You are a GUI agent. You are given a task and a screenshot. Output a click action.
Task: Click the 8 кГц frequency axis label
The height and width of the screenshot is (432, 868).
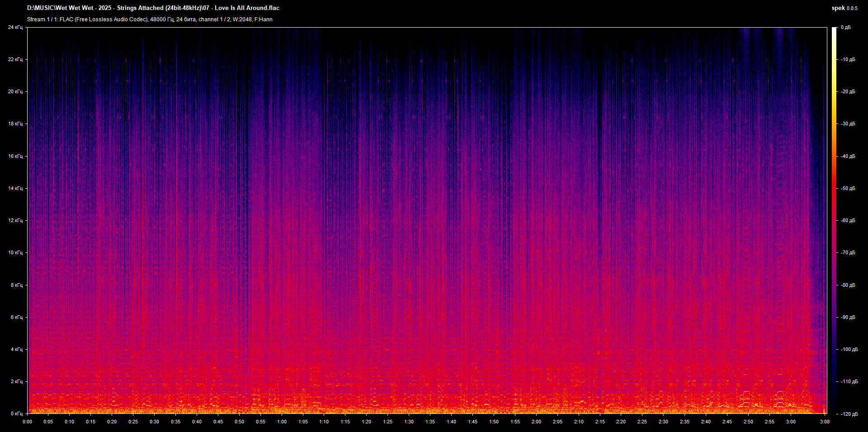click(x=17, y=285)
